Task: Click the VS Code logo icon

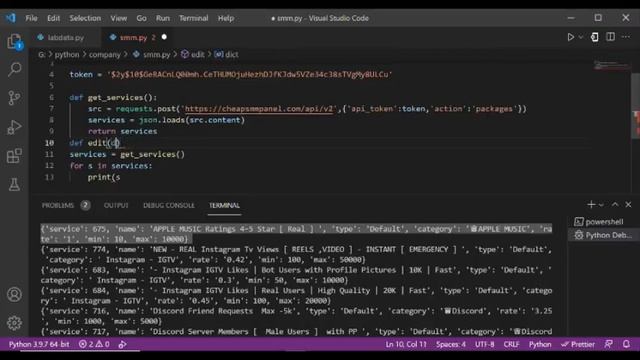Action: tap(11, 18)
